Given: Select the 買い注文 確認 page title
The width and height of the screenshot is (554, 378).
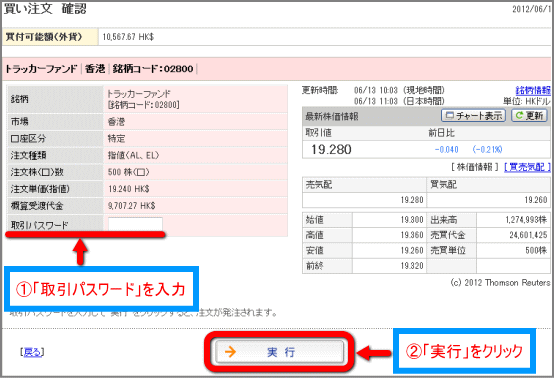Looking at the screenshot, I should click(x=45, y=8).
